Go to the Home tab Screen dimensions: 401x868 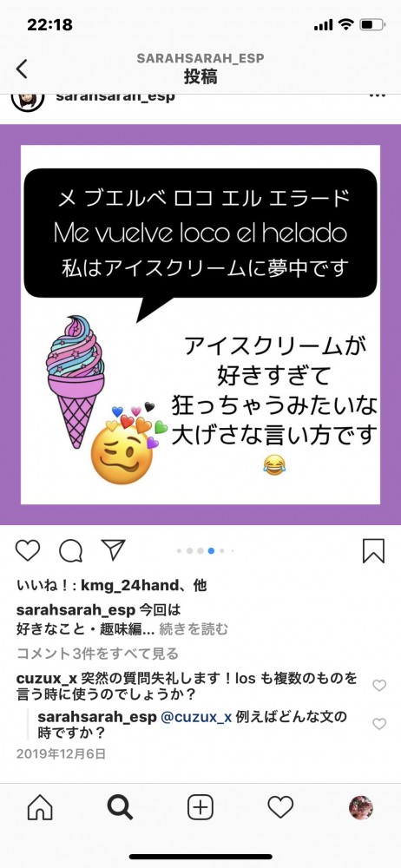point(40,807)
